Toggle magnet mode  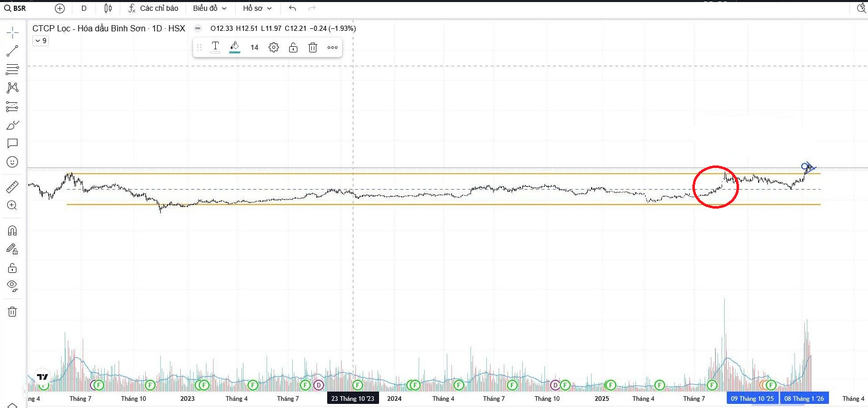coord(12,231)
